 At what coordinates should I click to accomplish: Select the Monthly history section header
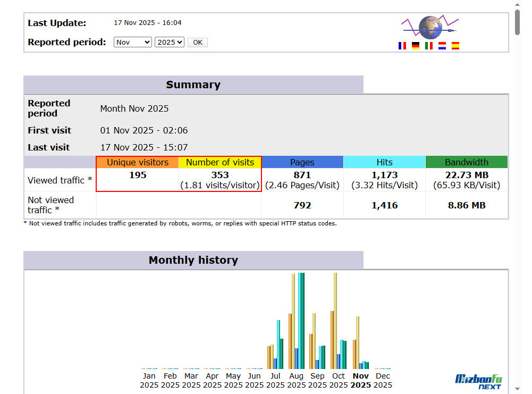coord(193,260)
